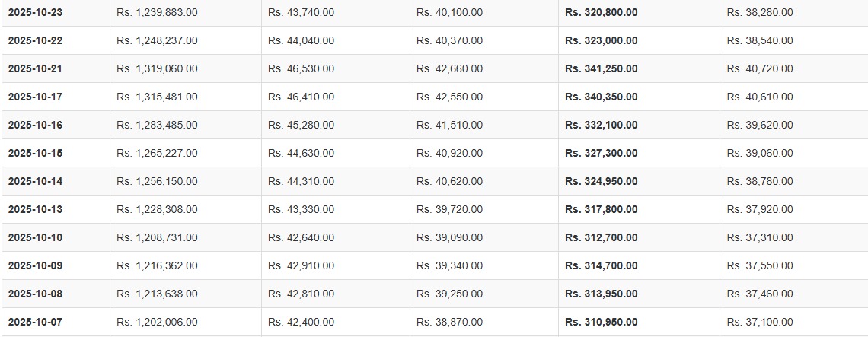Click the Rs. 42,910.00 cell
Viewport: 868px width, 337px height.
(x=301, y=265)
